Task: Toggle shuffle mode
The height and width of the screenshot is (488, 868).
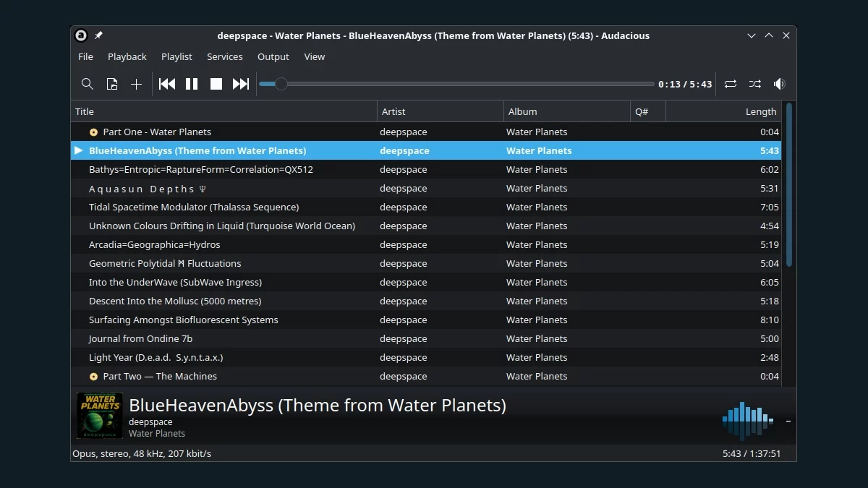Action: click(755, 84)
